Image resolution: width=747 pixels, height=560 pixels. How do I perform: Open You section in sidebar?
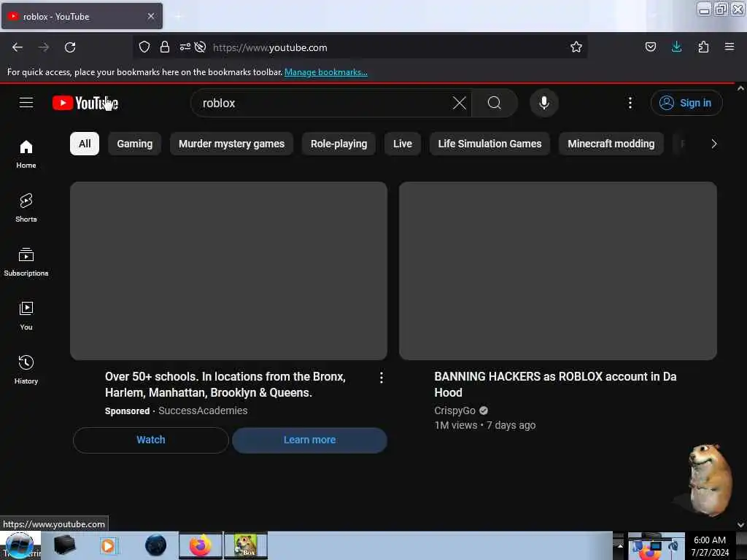[26, 316]
